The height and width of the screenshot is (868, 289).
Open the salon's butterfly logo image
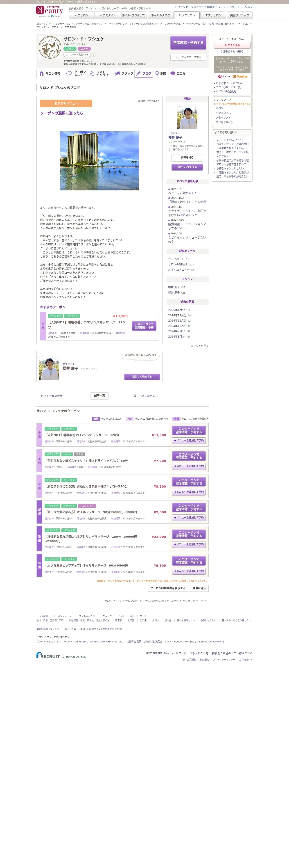click(x=50, y=48)
